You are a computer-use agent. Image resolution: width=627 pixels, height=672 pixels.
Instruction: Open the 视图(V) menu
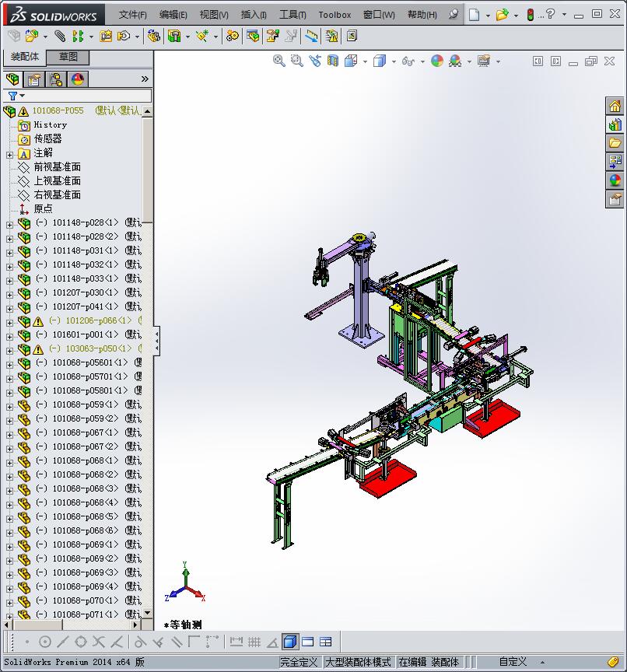[214, 15]
